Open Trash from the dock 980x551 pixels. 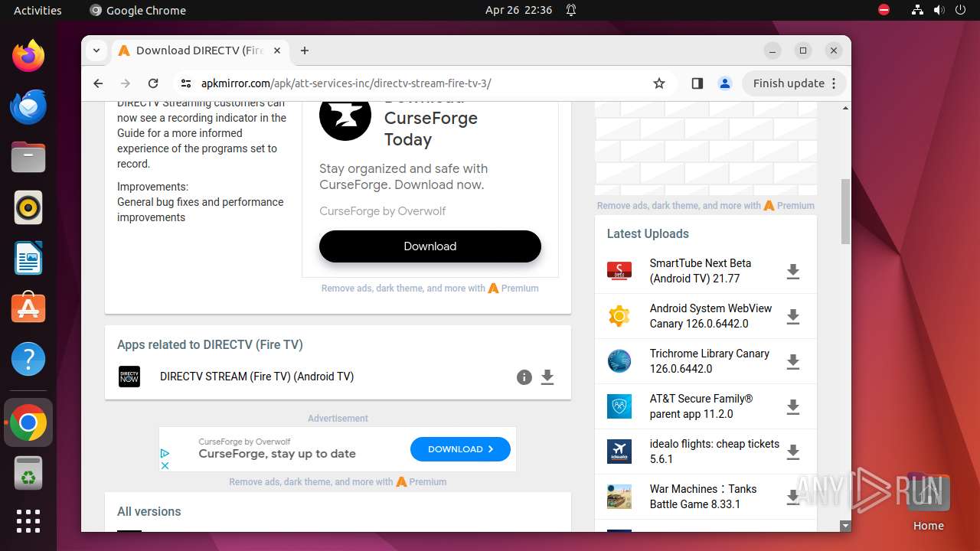[x=28, y=473]
